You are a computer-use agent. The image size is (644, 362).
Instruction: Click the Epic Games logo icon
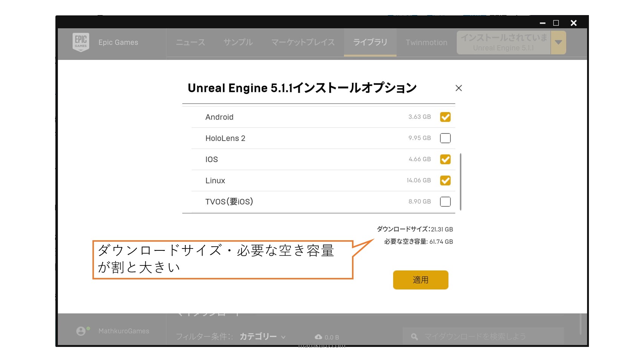point(81,42)
